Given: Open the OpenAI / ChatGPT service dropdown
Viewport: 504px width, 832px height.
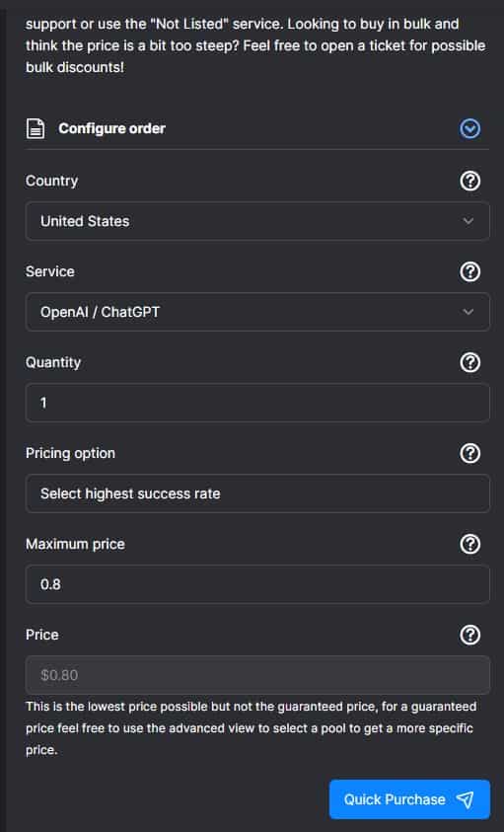Looking at the screenshot, I should click(257, 312).
